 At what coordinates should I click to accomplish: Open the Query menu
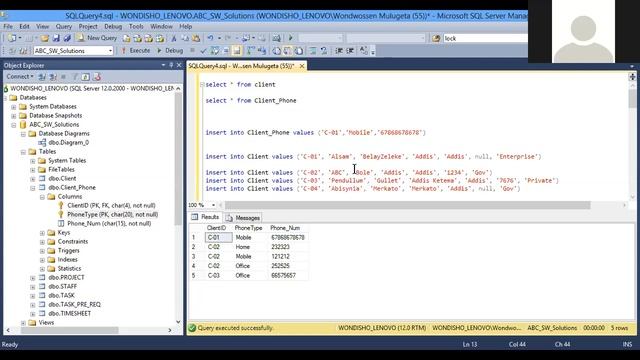coord(64,26)
